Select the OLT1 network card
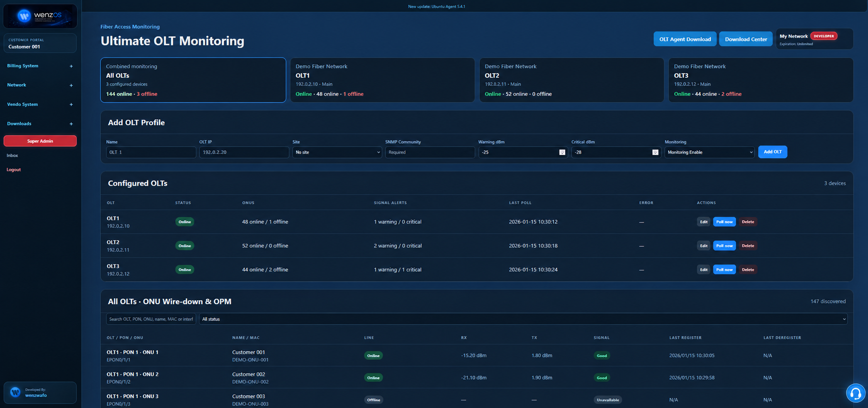 pyautogui.click(x=383, y=80)
